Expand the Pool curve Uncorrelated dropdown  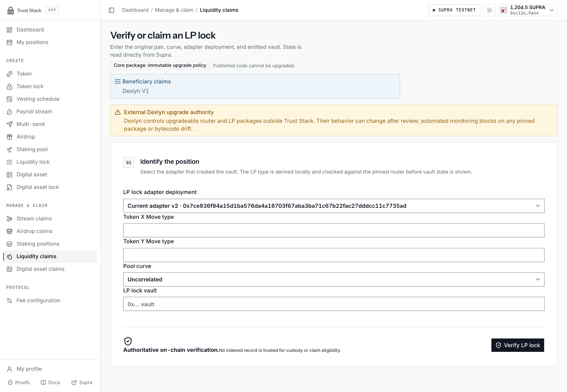334,279
